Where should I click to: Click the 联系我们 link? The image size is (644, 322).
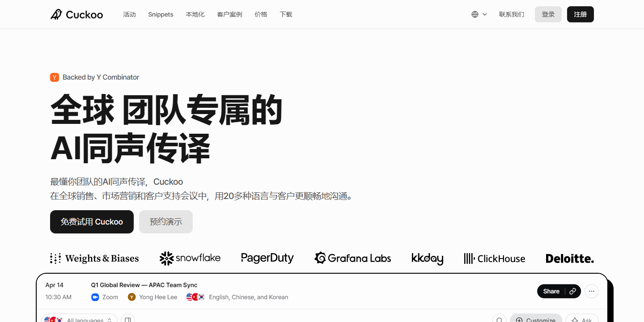click(512, 14)
